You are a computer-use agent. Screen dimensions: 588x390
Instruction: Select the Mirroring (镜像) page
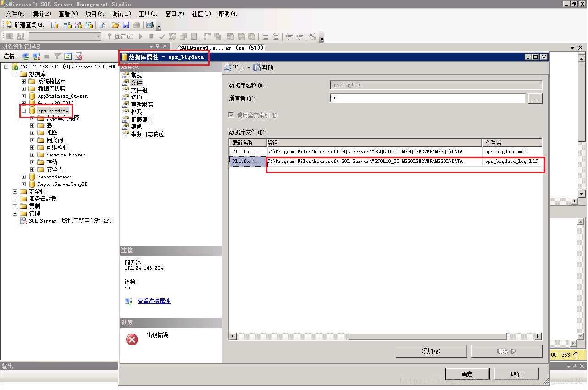(136, 127)
